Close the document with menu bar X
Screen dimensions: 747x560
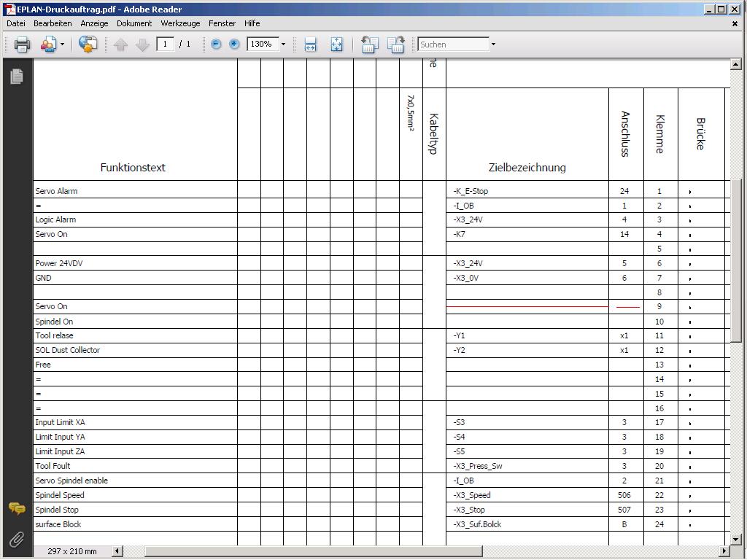pos(735,24)
